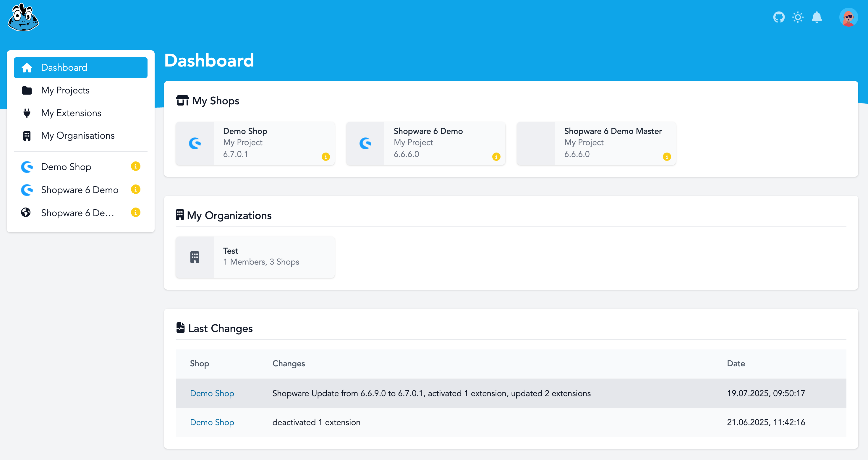Show info badge for Shopware 6 Demo in sidebar
Screen dimensions: 868x460
[135, 189]
